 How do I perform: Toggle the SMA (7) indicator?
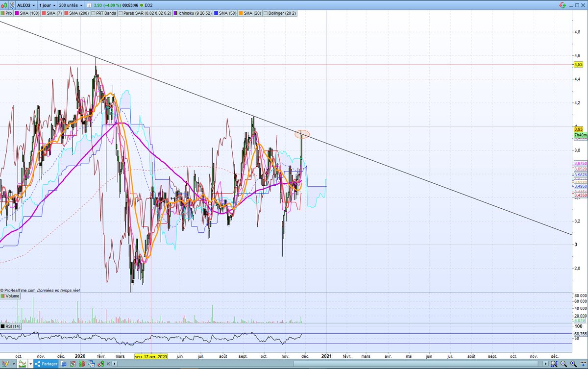coord(52,13)
